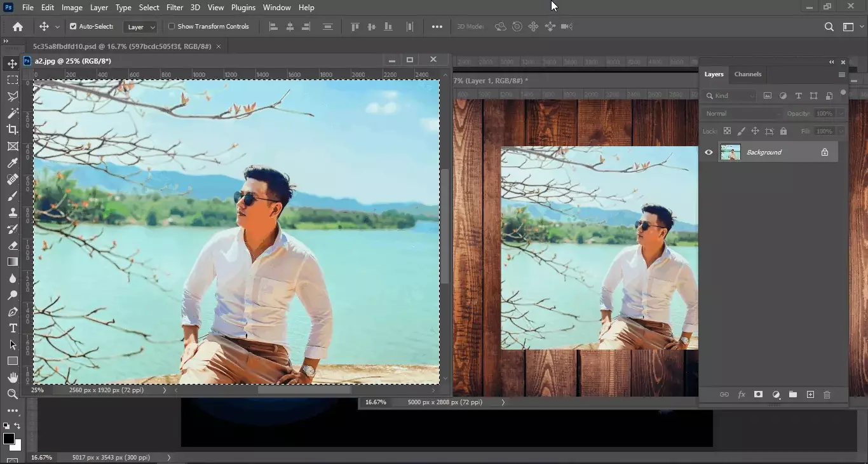
Task: Pick the Gradient tool
Action: [x=12, y=261]
